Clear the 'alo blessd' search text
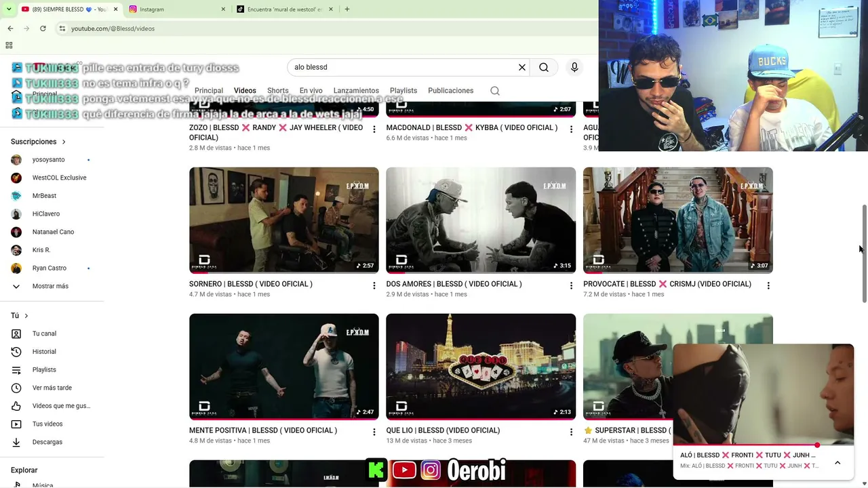The width and height of the screenshot is (868, 488). [x=522, y=67]
